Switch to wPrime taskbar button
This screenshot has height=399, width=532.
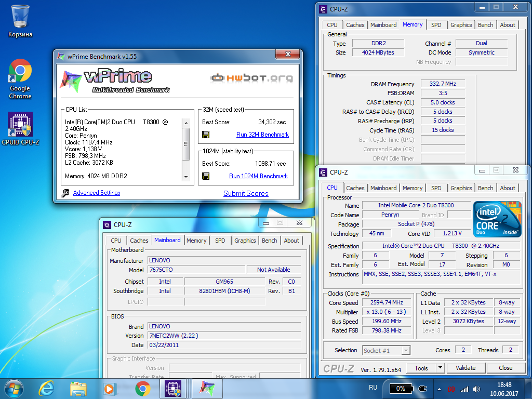point(207,389)
